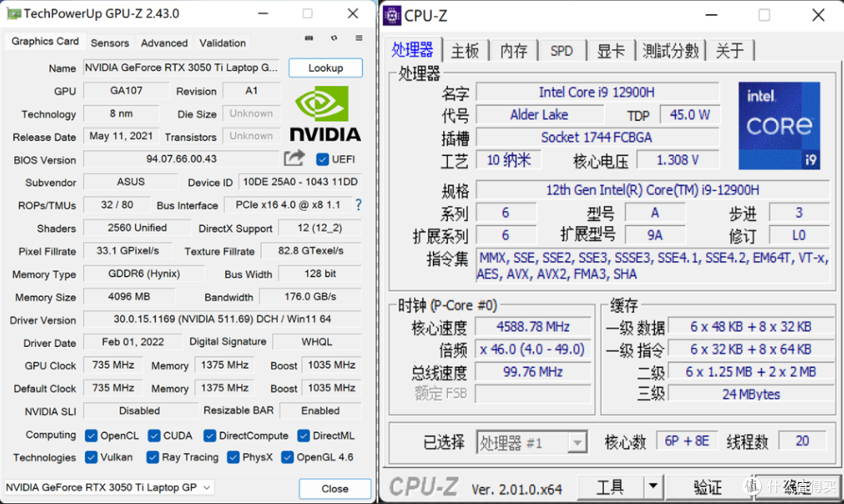Click the Driver Version field
Screen dimensions: 844x504
pyautogui.click(x=222, y=319)
